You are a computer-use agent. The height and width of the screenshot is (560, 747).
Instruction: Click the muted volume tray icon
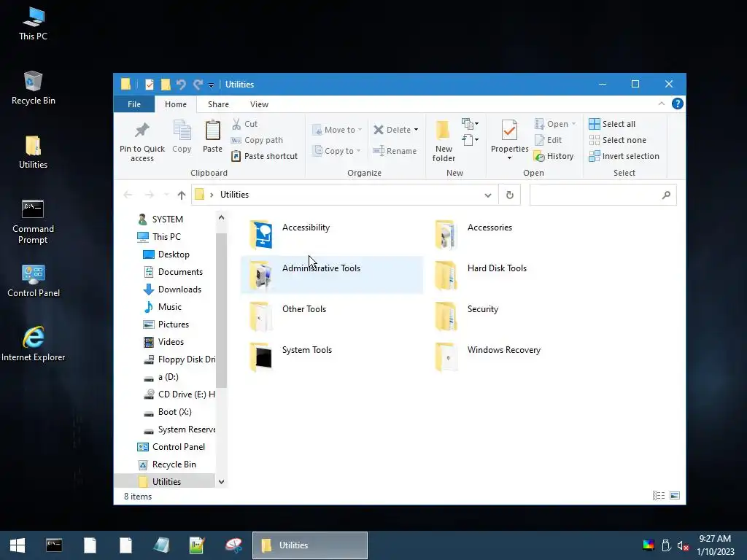pyautogui.click(x=683, y=545)
